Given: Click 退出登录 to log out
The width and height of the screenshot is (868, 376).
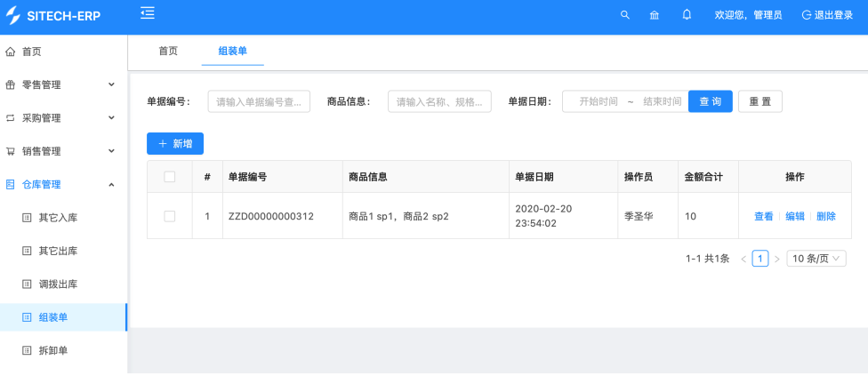Looking at the screenshot, I should tap(827, 15).
